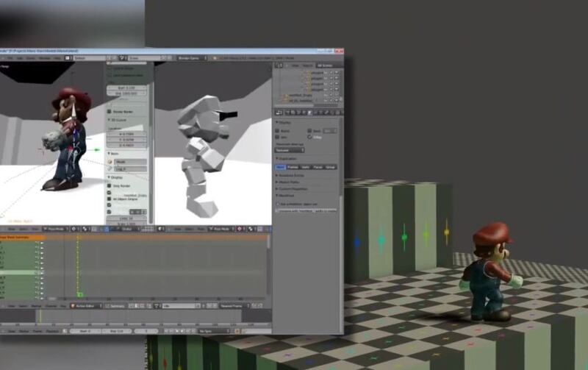Click the timeline Start frame field

85,331
